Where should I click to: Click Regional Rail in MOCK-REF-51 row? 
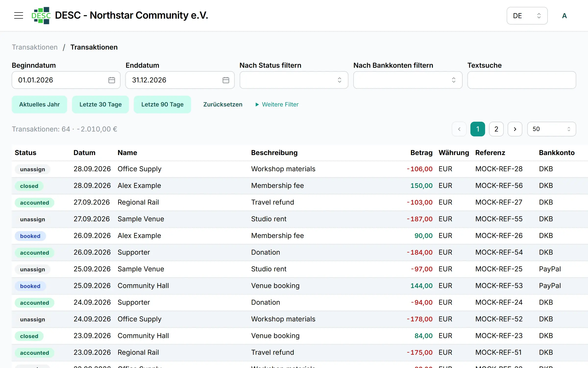coord(138,352)
